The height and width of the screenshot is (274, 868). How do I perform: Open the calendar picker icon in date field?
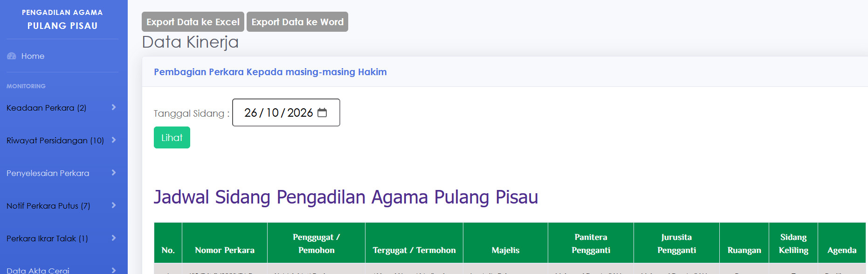coord(322,112)
